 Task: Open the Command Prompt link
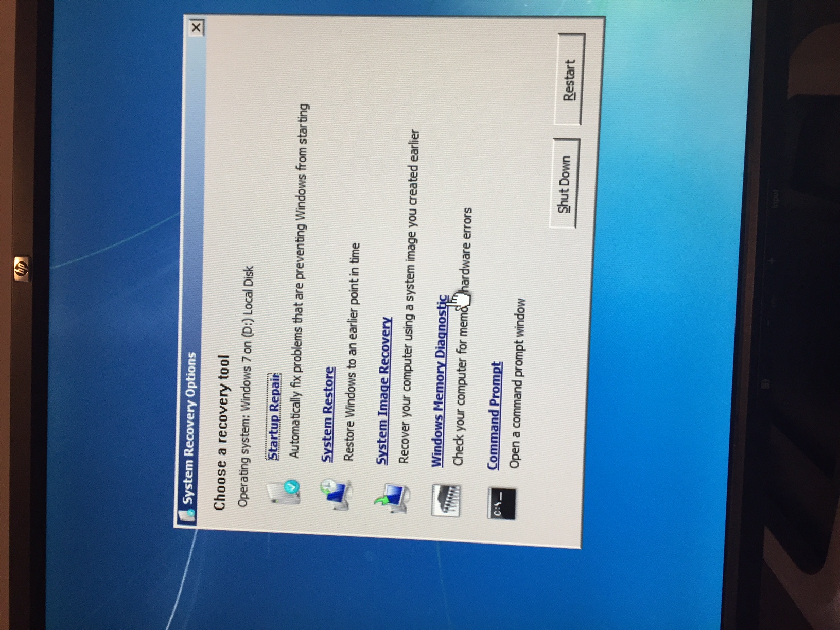coord(495,415)
